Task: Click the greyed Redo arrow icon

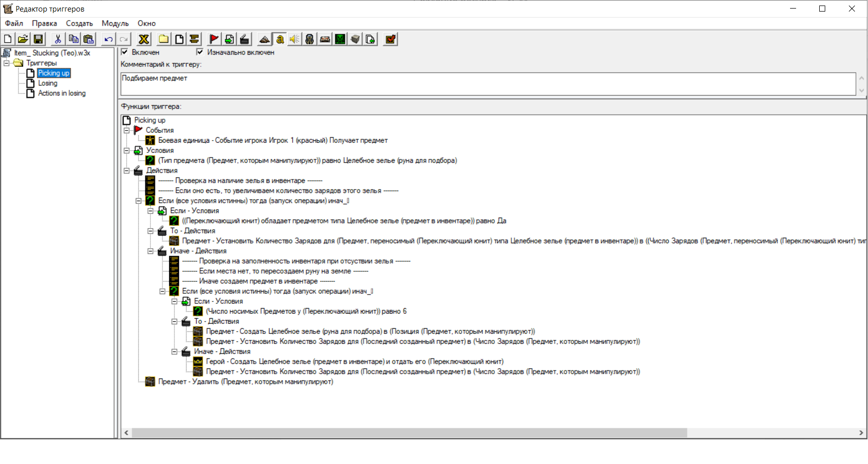Action: tap(123, 39)
